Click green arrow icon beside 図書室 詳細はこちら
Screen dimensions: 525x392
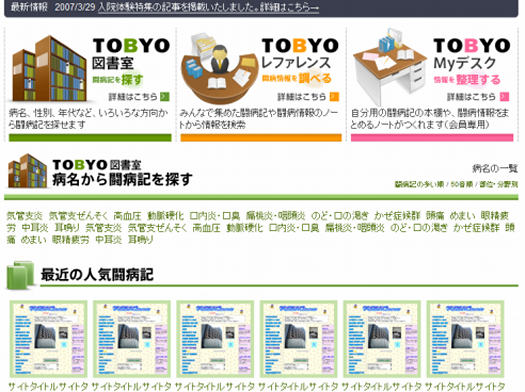tap(165, 97)
